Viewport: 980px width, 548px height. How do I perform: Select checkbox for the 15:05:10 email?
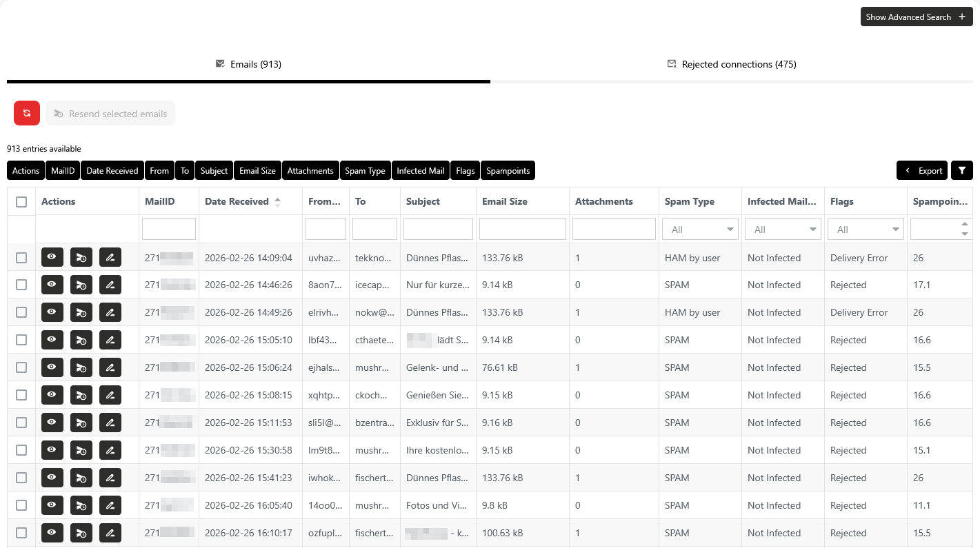click(21, 340)
